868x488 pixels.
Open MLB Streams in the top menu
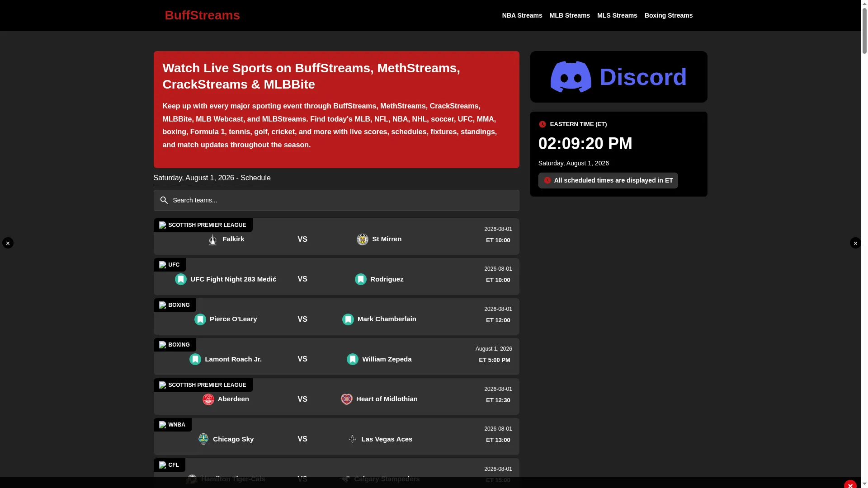click(570, 15)
